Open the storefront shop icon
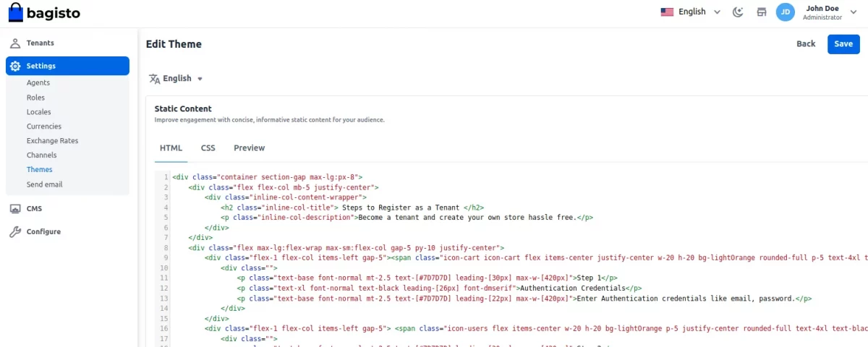This screenshot has width=868, height=347. coord(761,12)
